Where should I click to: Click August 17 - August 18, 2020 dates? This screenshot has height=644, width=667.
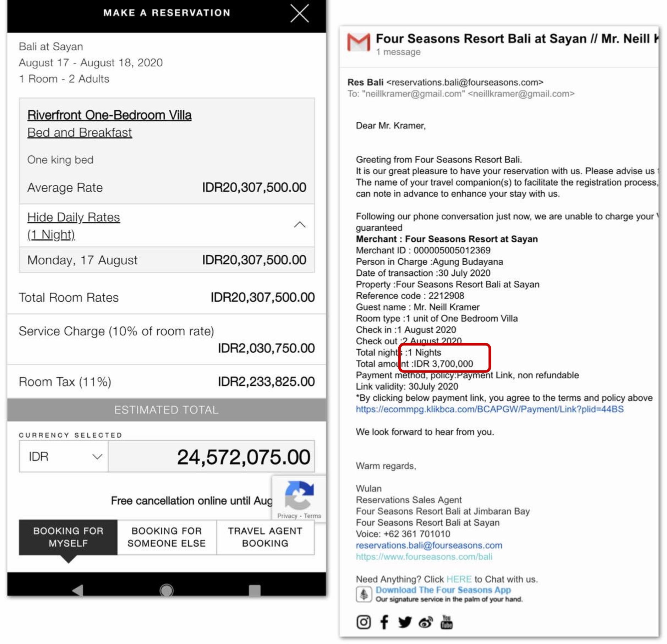click(x=91, y=62)
